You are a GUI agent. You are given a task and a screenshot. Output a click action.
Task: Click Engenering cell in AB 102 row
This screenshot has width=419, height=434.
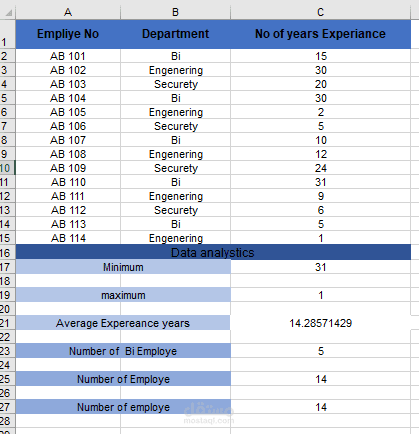(x=175, y=70)
